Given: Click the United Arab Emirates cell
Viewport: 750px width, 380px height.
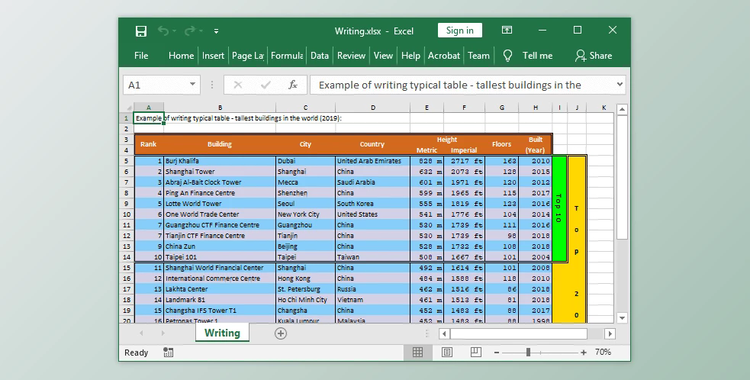Looking at the screenshot, I should (x=373, y=161).
